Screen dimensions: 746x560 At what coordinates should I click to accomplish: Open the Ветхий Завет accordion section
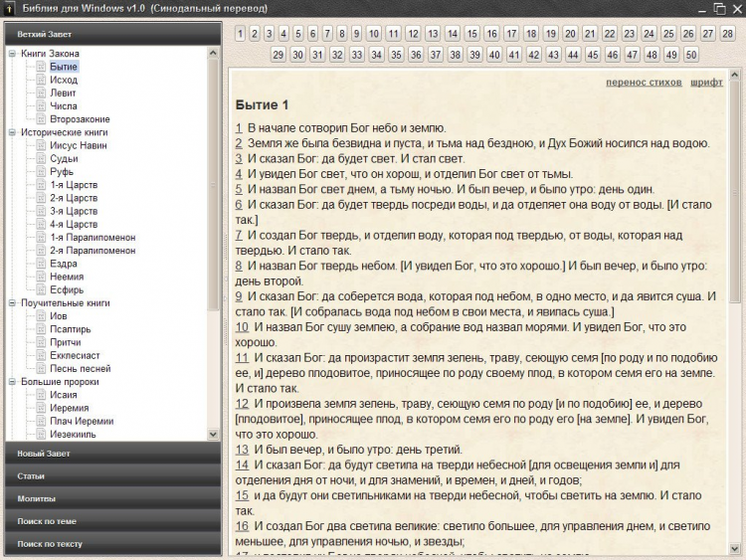coord(112,34)
